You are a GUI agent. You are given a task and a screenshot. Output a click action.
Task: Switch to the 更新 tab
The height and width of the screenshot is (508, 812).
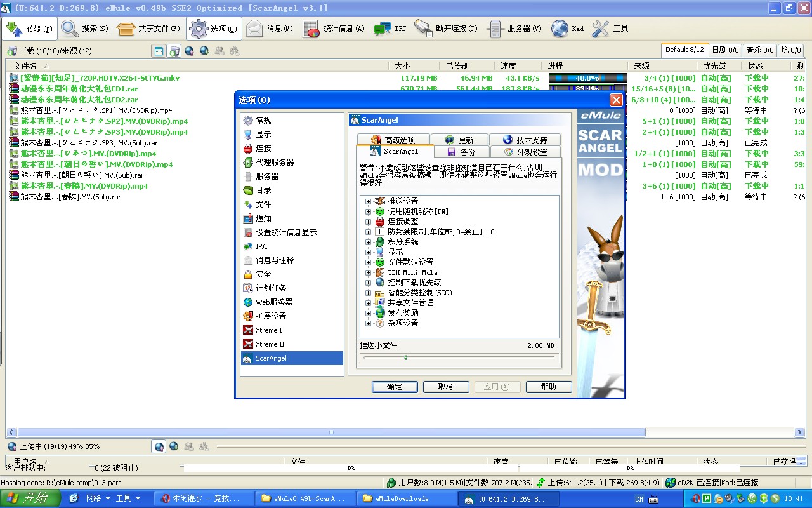[x=459, y=140]
